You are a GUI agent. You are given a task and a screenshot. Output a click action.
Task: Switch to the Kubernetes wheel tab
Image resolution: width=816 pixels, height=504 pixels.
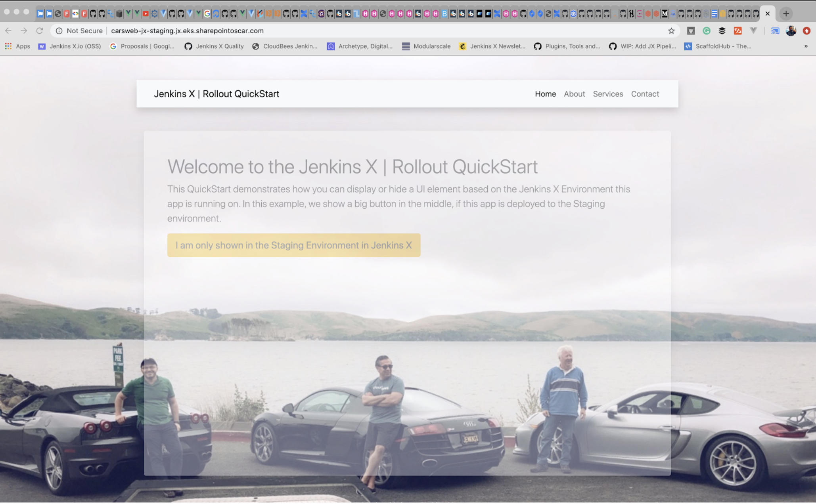tap(573, 14)
